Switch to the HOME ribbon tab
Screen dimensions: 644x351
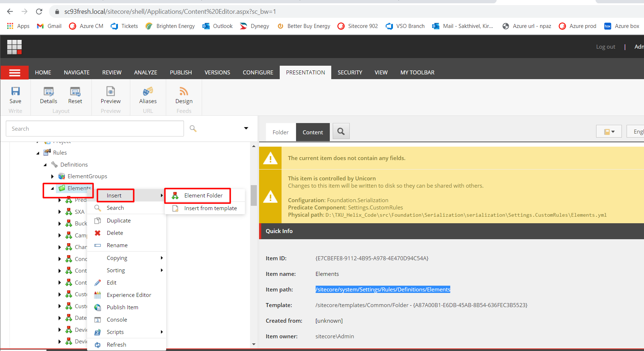pos(43,73)
